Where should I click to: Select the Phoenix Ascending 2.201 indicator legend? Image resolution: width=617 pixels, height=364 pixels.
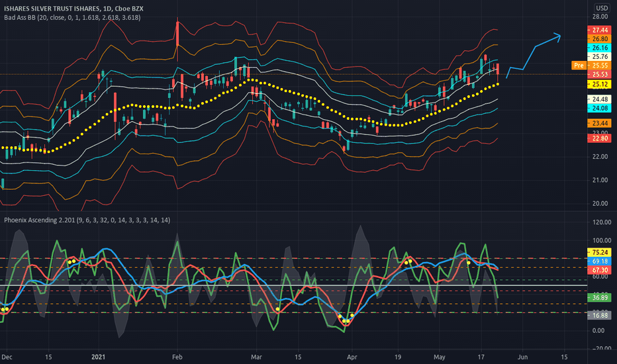click(x=87, y=220)
